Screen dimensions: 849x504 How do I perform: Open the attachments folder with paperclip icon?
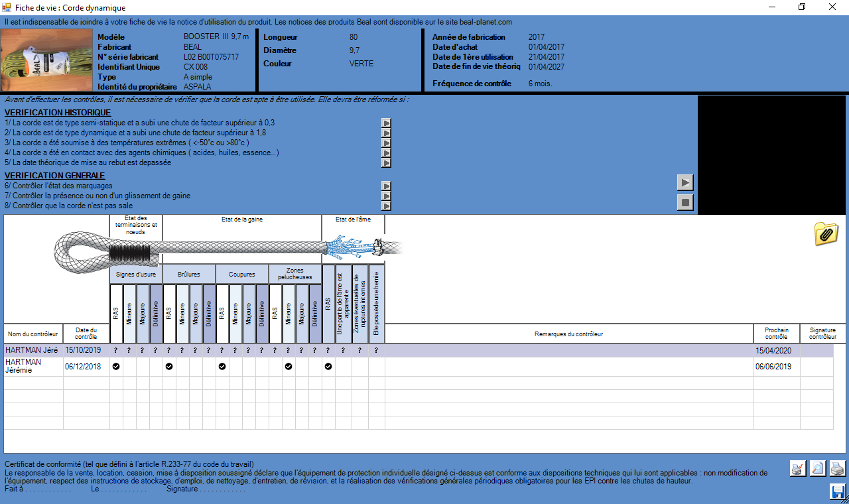826,234
